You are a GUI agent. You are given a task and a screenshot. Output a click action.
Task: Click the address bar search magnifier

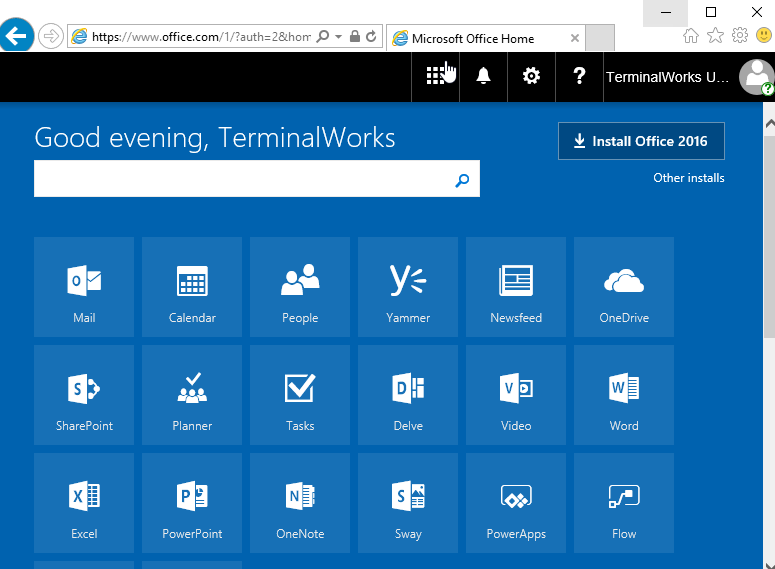[323, 36]
